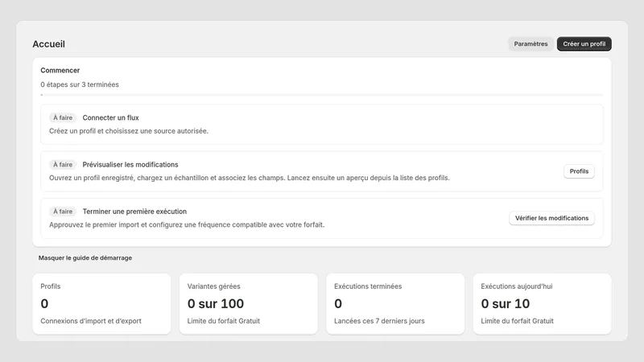The image size is (644, 362).
Task: Click Connexions d'import et d'export text
Action: pyautogui.click(x=91, y=321)
